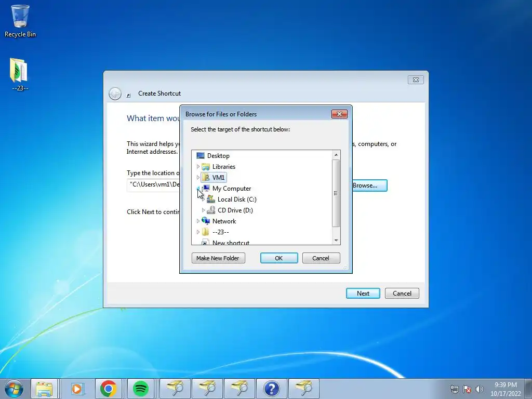The height and width of the screenshot is (399, 532).
Task: Open the Windows Start button
Action: [x=14, y=389]
